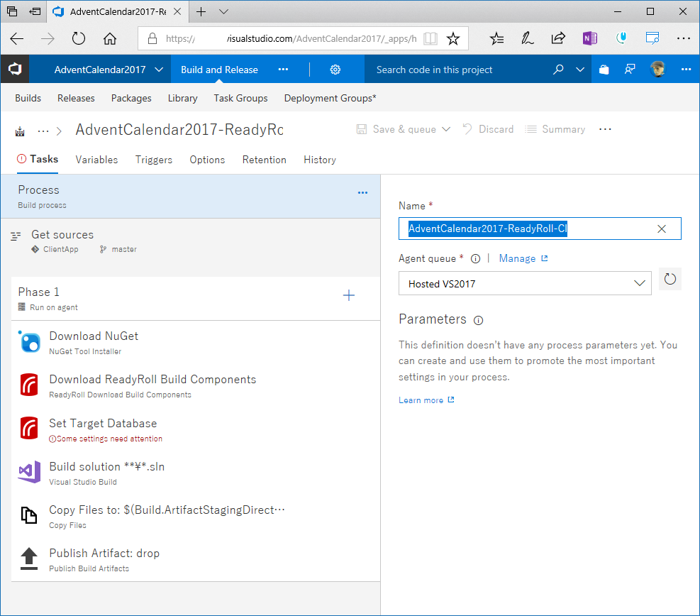Go to Builds page
The height and width of the screenshot is (616, 700).
tap(28, 98)
